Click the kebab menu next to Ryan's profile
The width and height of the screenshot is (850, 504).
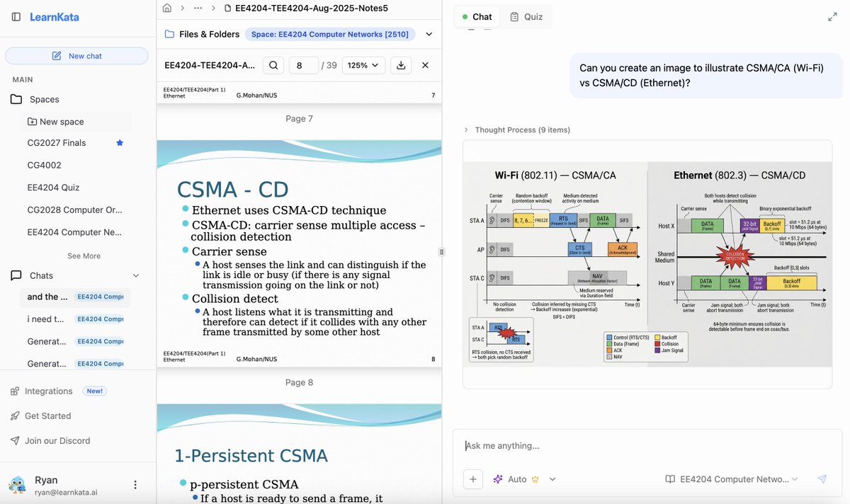pos(135,484)
